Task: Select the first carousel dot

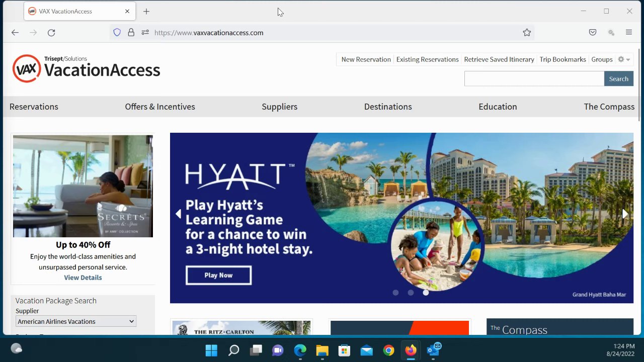Action: click(x=395, y=293)
